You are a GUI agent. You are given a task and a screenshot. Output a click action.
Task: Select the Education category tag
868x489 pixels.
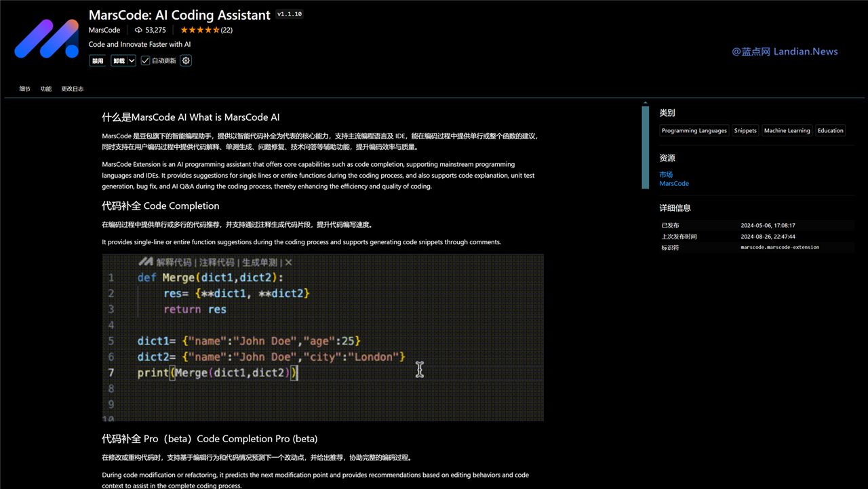830,130
